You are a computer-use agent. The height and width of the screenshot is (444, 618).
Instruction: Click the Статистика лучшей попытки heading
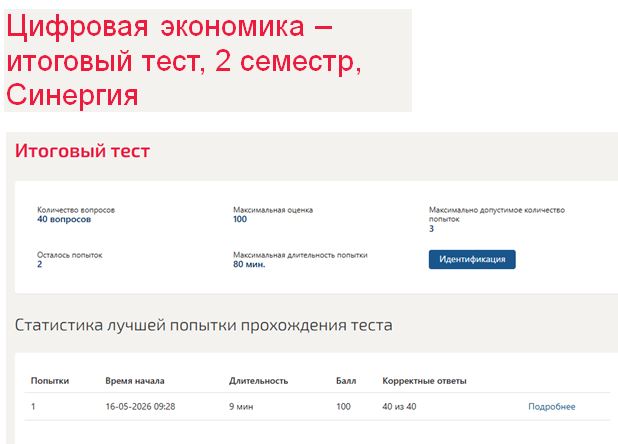click(x=203, y=325)
